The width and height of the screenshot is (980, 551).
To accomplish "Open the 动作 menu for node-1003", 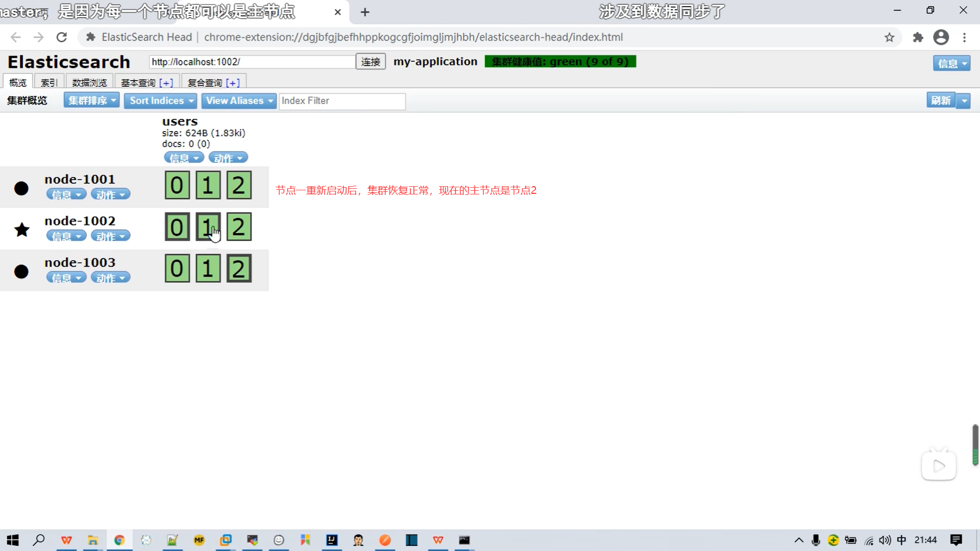I will point(110,278).
